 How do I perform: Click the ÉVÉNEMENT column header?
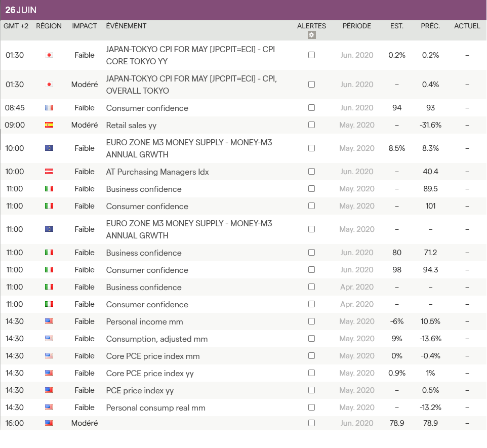pyautogui.click(x=126, y=26)
